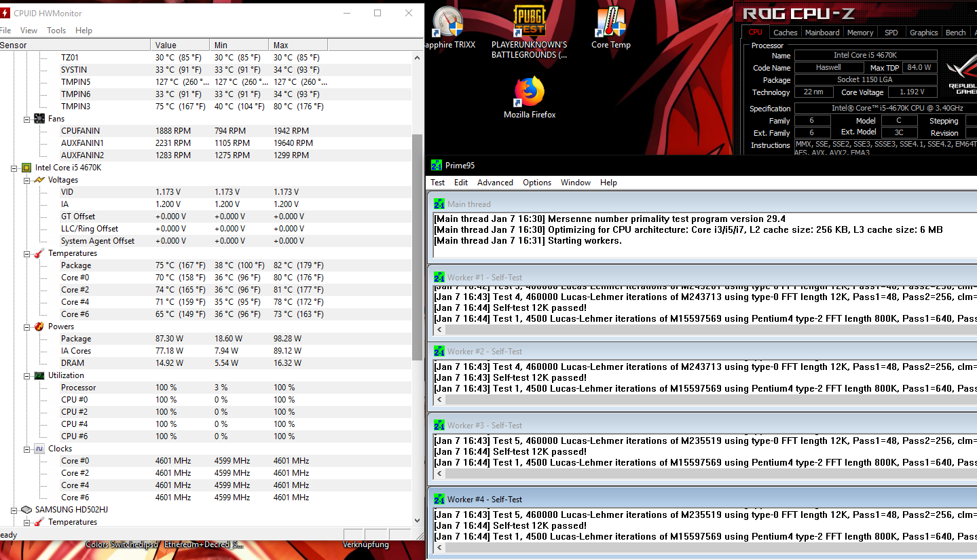Click HWMonitor scrollbar down arrow
Image resolution: width=977 pixels, height=560 pixels.
click(417, 520)
